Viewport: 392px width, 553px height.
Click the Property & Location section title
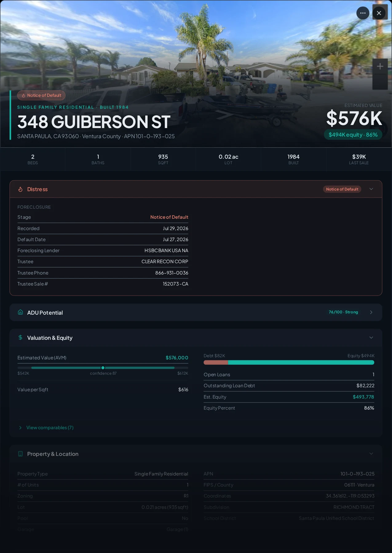coord(53,454)
